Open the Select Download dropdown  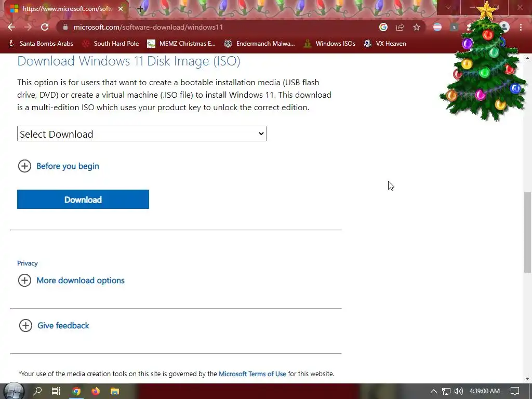click(x=142, y=134)
